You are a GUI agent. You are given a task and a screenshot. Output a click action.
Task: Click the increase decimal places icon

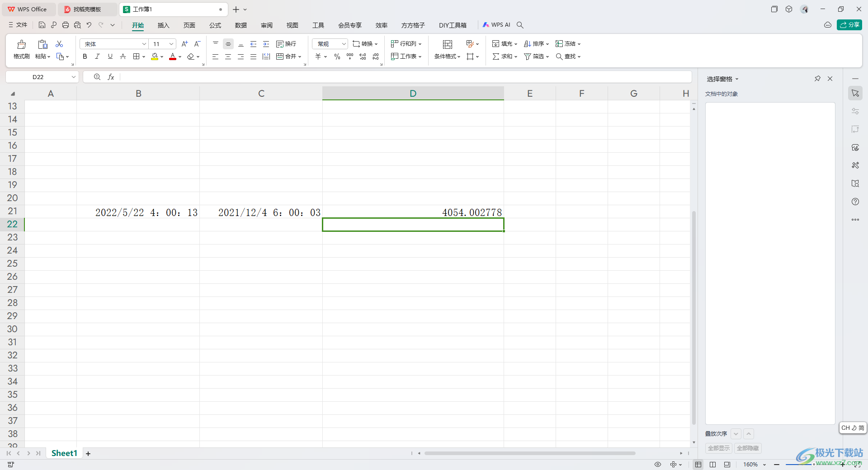coord(363,56)
